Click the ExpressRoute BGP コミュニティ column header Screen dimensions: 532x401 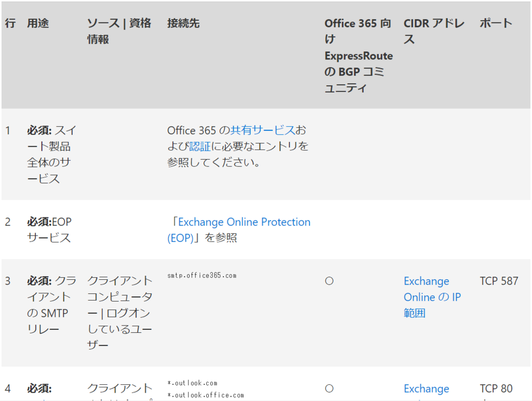358,56
